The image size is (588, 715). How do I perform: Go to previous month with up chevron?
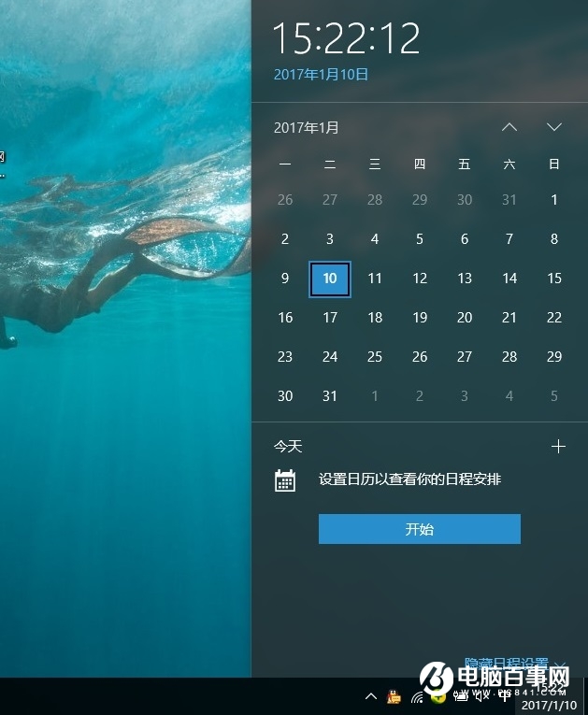pos(509,127)
